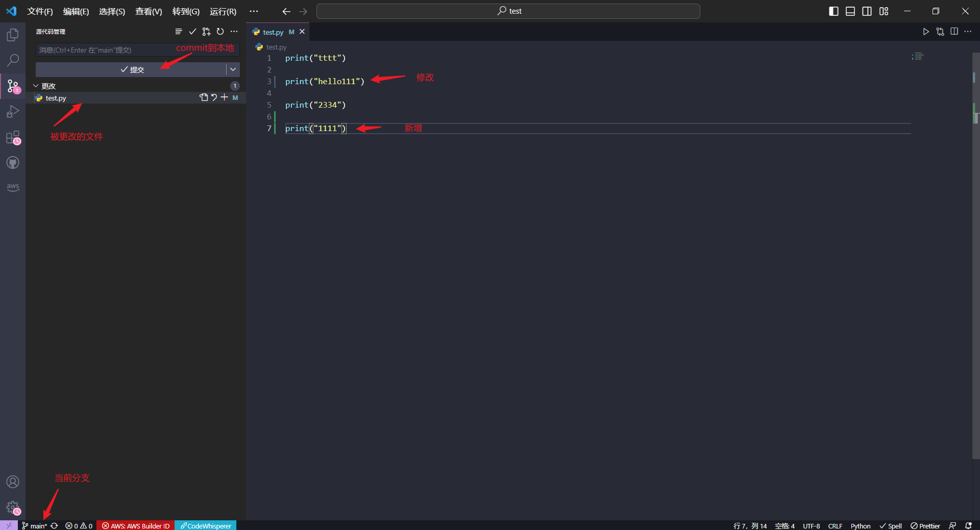Open test.py file from changes row

coord(204,97)
